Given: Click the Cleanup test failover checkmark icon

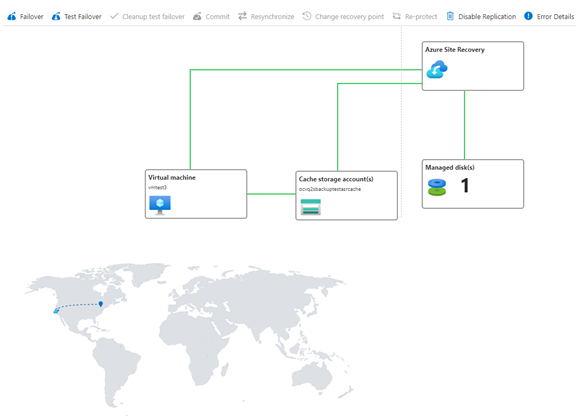Looking at the screenshot, I should (114, 16).
